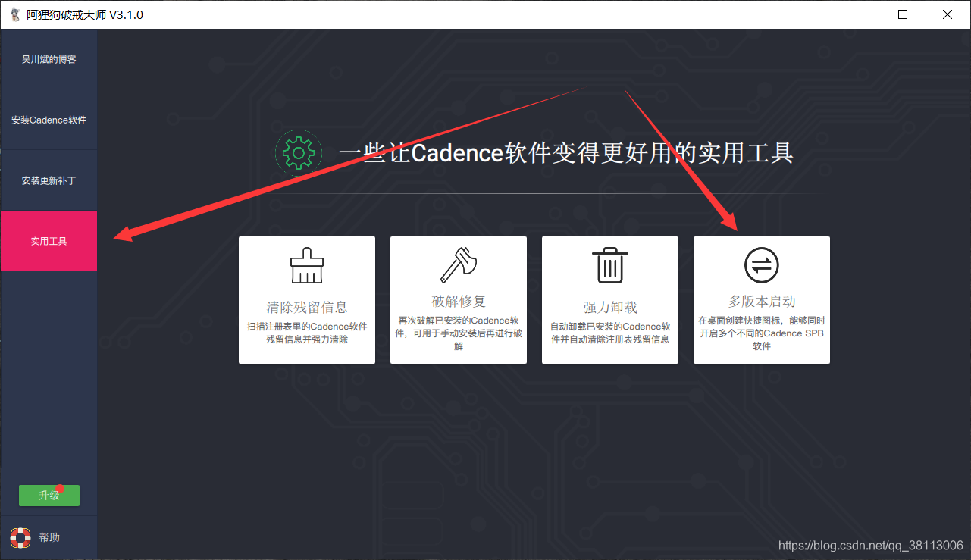Click the green 升级 button
Viewport: 971px width, 560px height.
coord(49,496)
